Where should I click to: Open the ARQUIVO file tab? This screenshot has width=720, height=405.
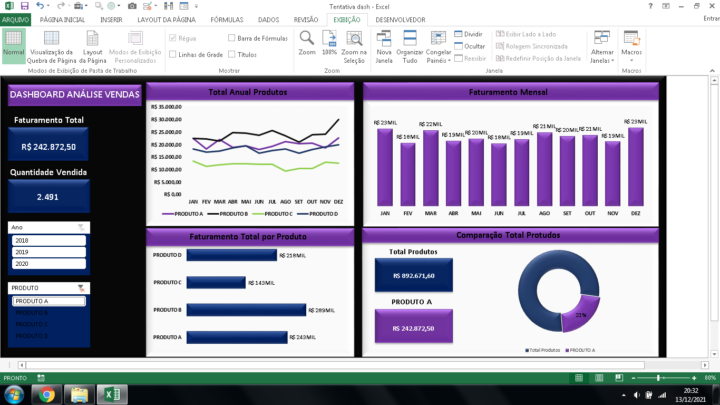tap(16, 19)
